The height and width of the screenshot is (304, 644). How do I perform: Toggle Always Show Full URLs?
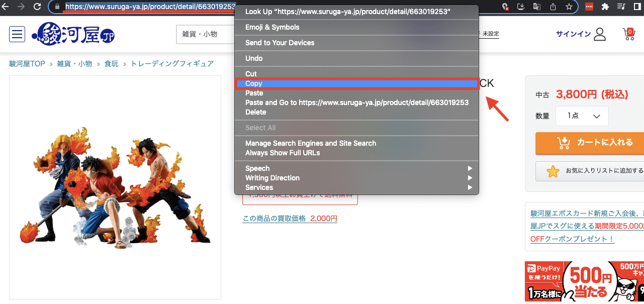[x=356, y=153]
